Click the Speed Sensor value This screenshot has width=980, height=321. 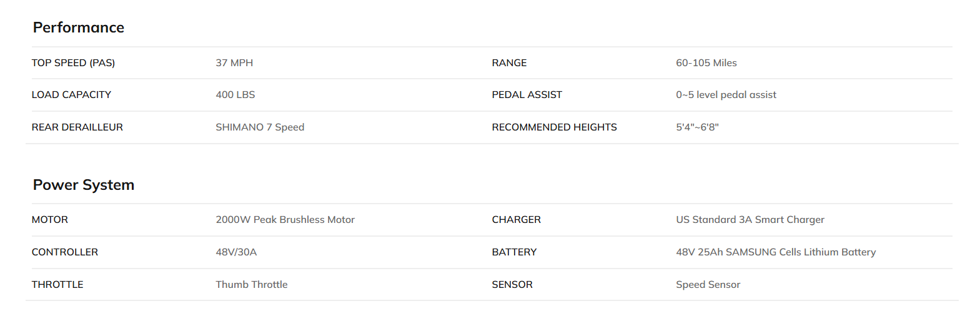tap(708, 285)
